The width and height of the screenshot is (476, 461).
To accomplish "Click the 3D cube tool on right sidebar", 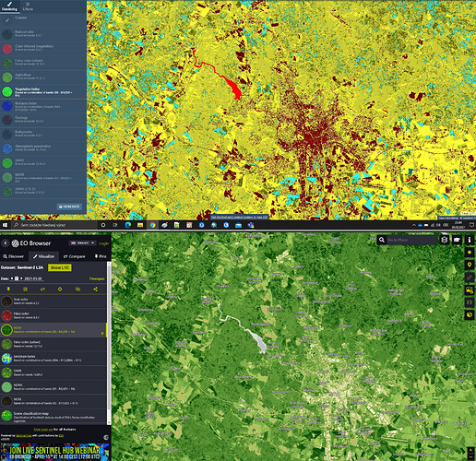I will pos(470,314).
